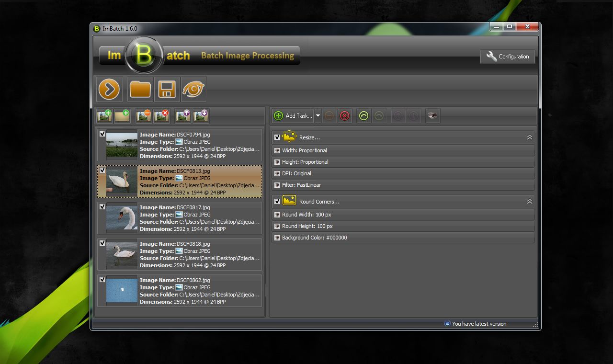Expand the Width: Proportional parameter

coord(403,150)
